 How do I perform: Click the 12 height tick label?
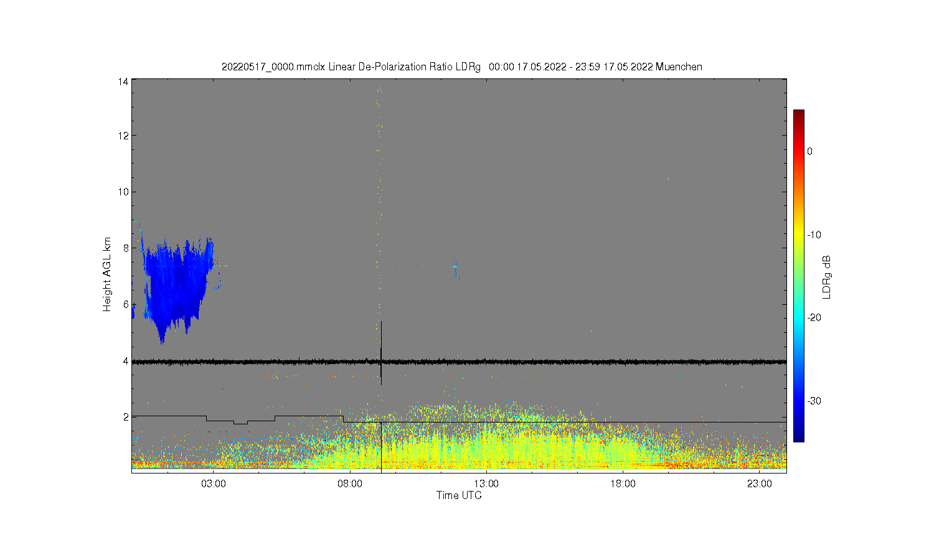point(123,136)
